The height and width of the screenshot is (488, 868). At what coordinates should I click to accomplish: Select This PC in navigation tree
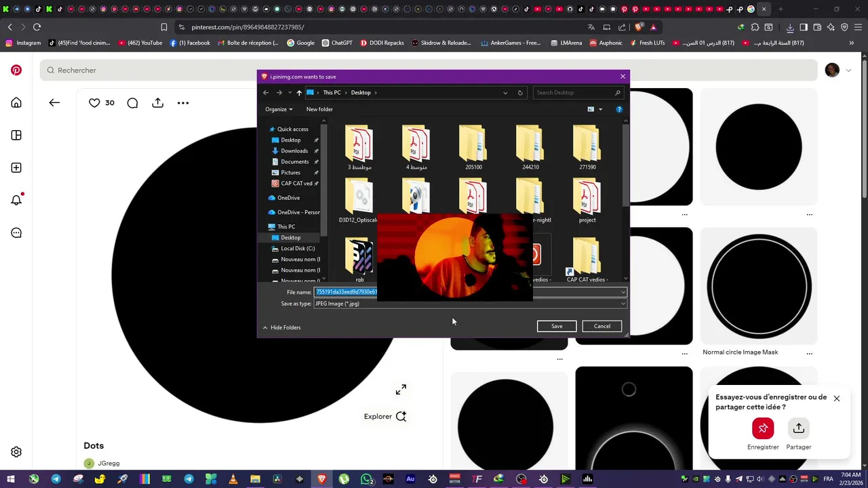coord(286,226)
